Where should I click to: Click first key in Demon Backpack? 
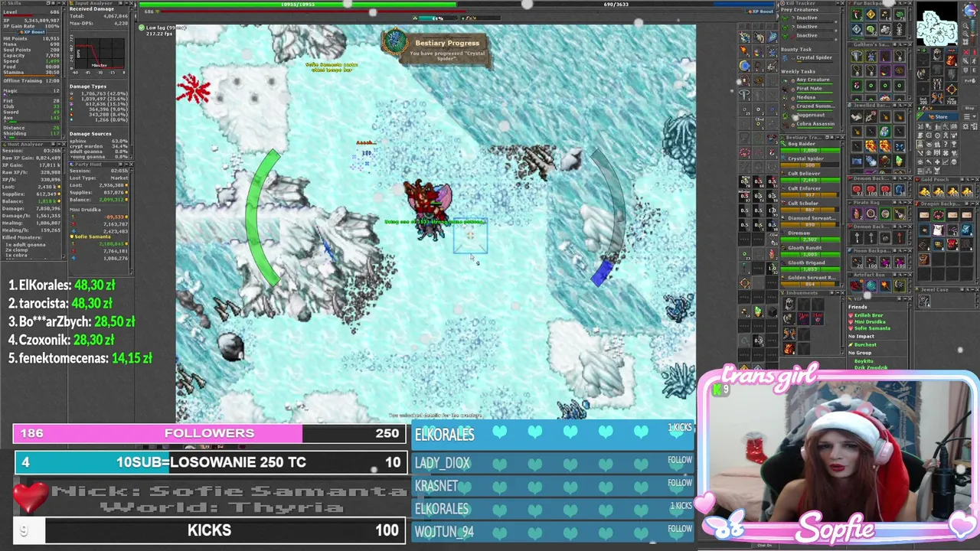pyautogui.click(x=857, y=237)
